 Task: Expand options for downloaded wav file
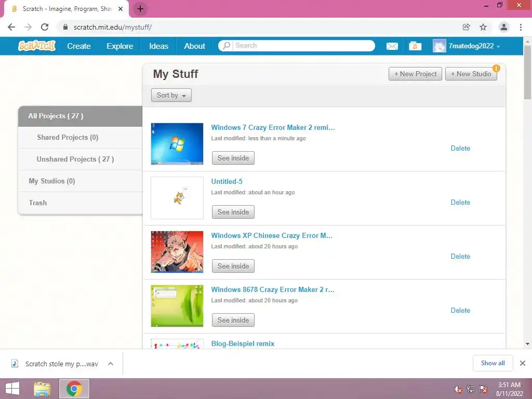(x=111, y=364)
